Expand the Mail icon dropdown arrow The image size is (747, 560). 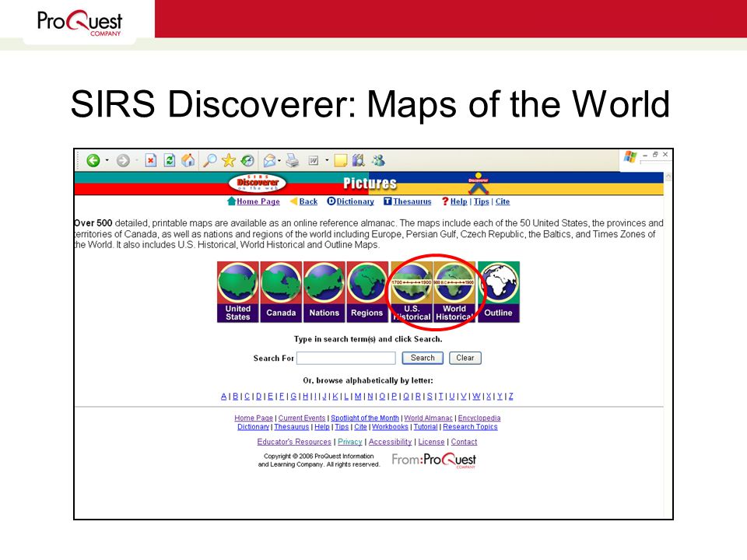pyautogui.click(x=279, y=160)
